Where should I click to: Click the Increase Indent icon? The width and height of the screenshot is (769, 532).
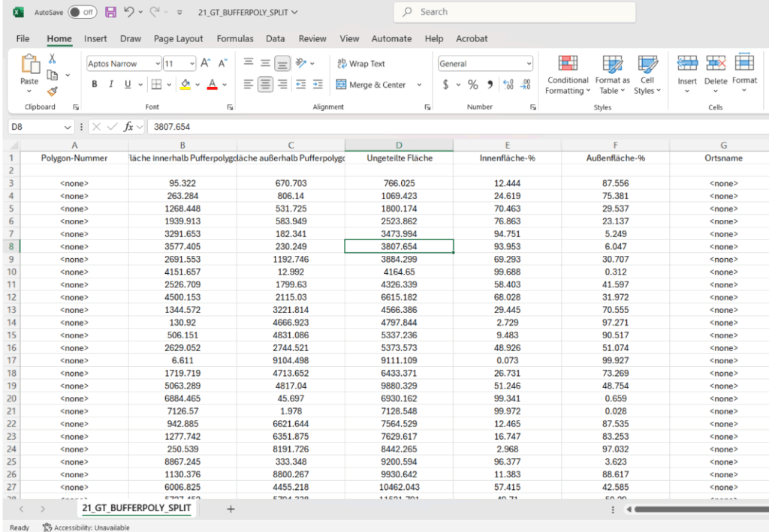tap(318, 85)
